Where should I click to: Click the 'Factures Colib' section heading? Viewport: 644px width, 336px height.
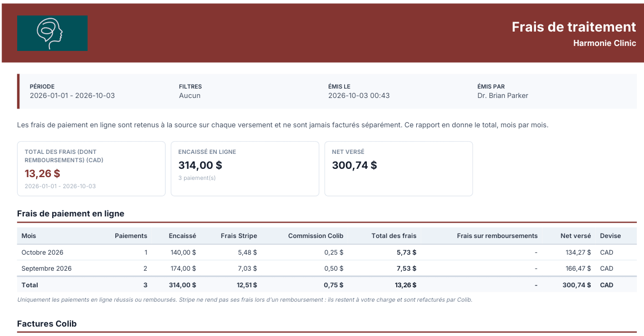(x=47, y=324)
